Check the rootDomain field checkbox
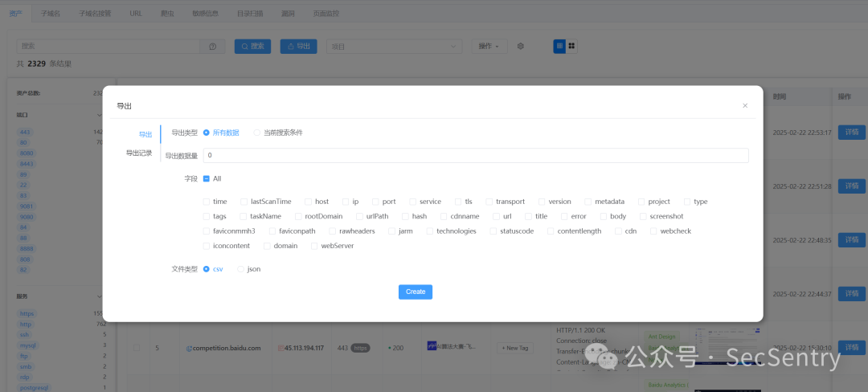 click(x=298, y=216)
